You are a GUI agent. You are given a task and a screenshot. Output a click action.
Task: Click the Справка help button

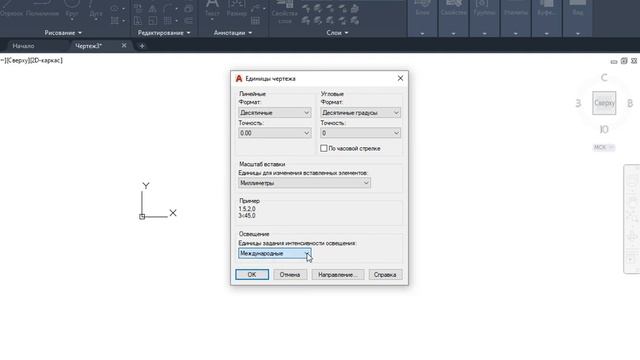click(385, 275)
